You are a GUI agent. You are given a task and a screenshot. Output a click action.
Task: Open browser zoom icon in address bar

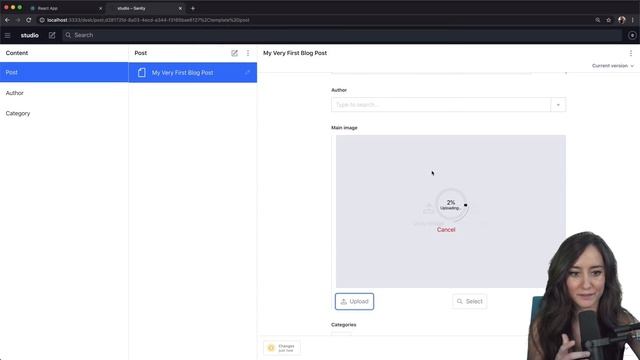click(x=598, y=20)
